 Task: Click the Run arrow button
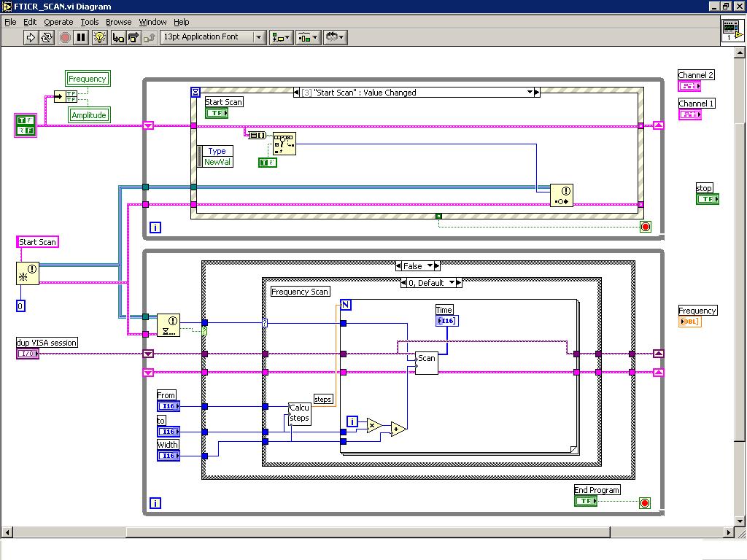[x=31, y=37]
